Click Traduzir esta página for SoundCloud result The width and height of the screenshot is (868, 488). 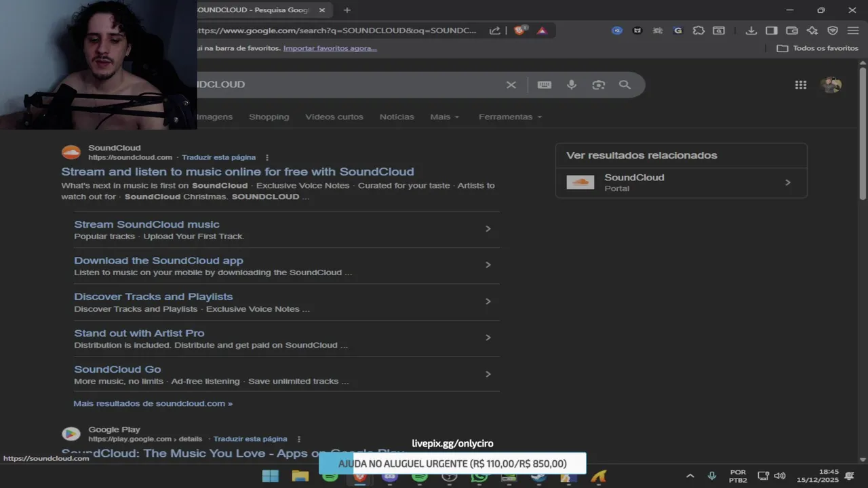click(218, 157)
